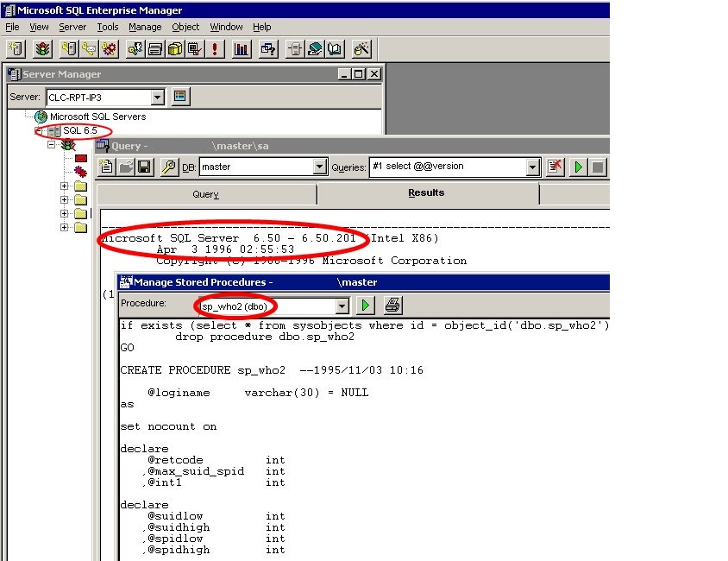Click the server legend icon beside Server dropdown

coord(180,97)
